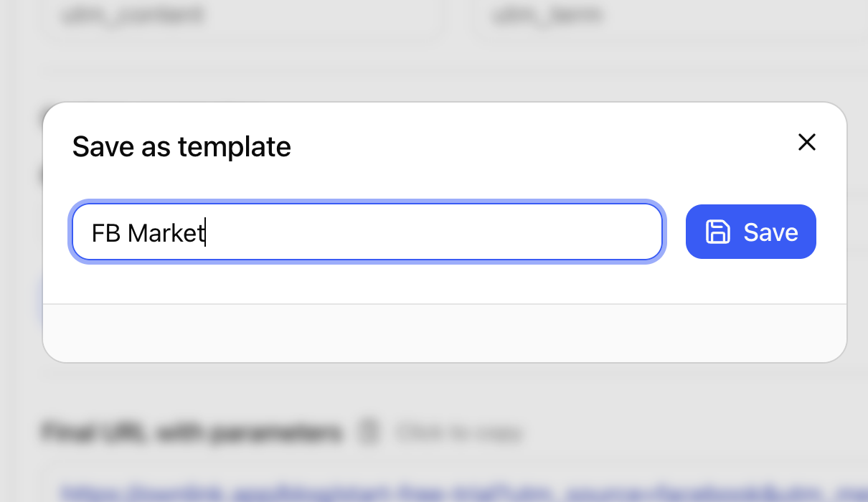The image size is (868, 502).
Task: Focus the template name input field
Action: (x=367, y=232)
